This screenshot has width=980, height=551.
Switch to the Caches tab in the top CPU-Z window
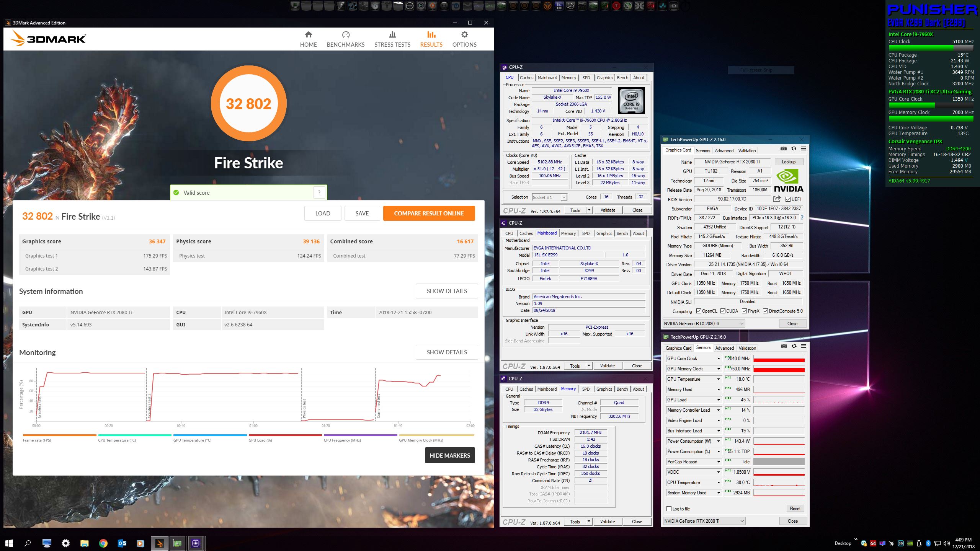coord(526,78)
